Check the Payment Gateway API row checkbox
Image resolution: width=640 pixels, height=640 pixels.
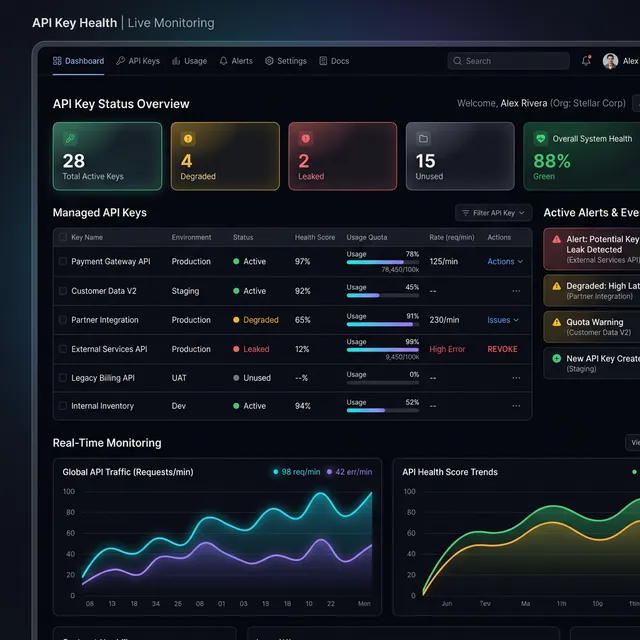click(63, 261)
